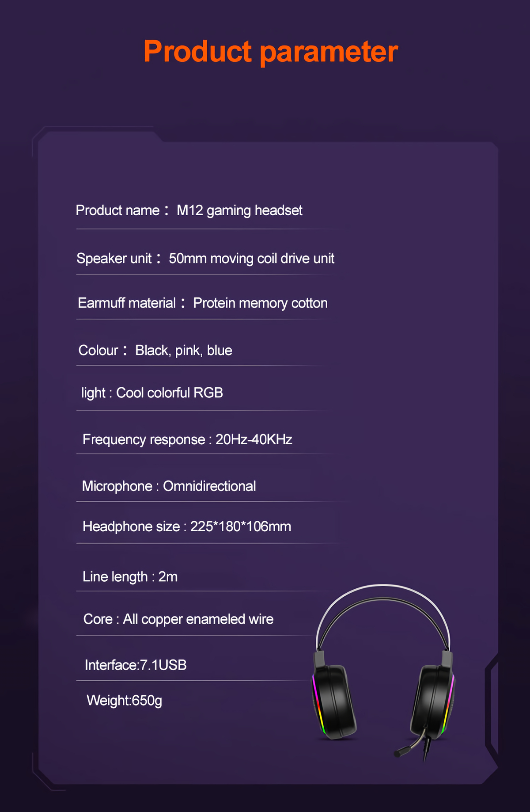Select the "Interface:7.1USB" row

[136, 665]
